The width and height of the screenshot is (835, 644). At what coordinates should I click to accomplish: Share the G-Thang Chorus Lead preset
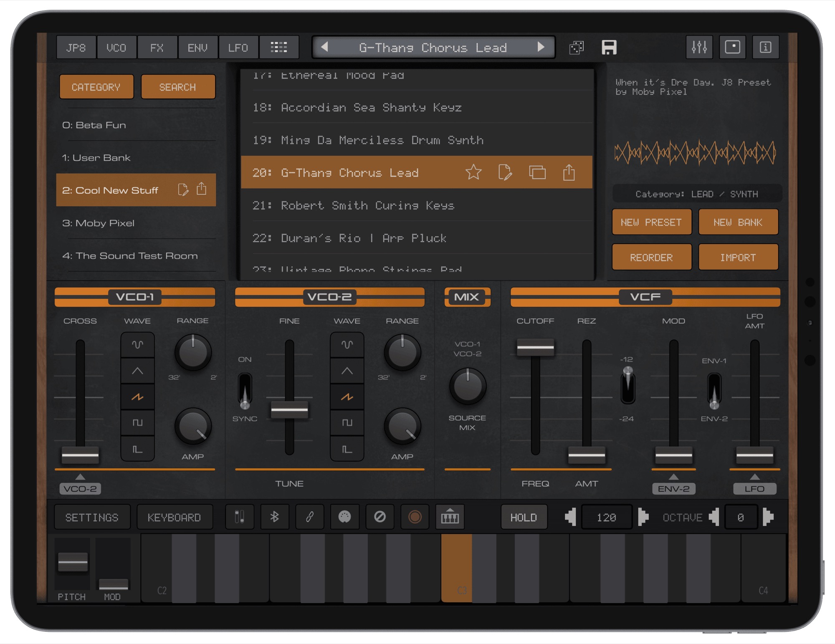tap(569, 172)
